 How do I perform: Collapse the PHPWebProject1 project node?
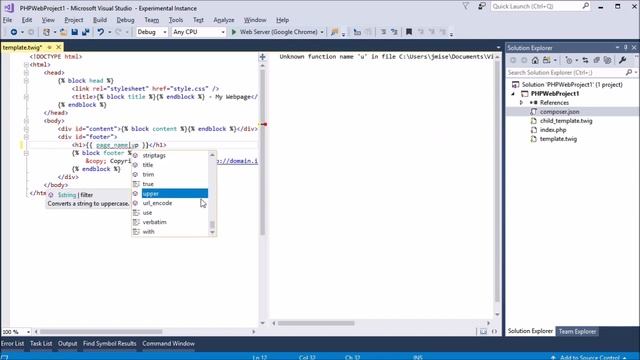[513, 94]
